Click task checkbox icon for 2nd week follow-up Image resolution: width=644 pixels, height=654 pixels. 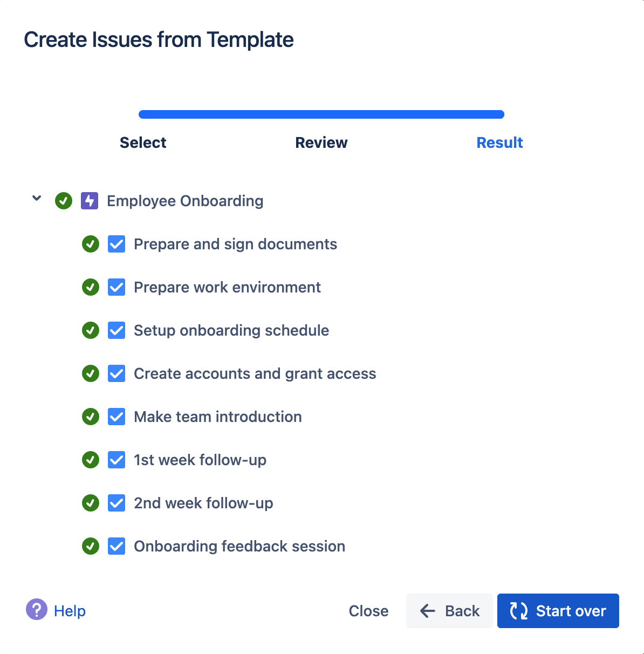[x=117, y=503]
